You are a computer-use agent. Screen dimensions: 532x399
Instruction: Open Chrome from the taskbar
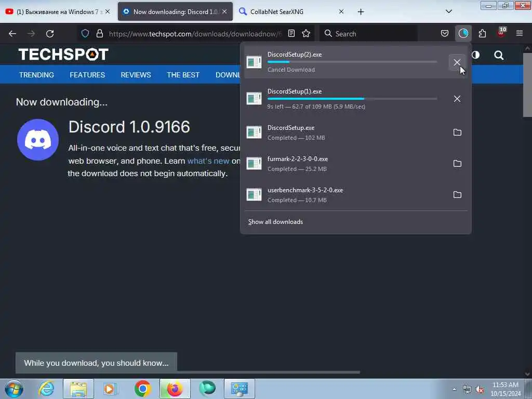tap(142, 389)
